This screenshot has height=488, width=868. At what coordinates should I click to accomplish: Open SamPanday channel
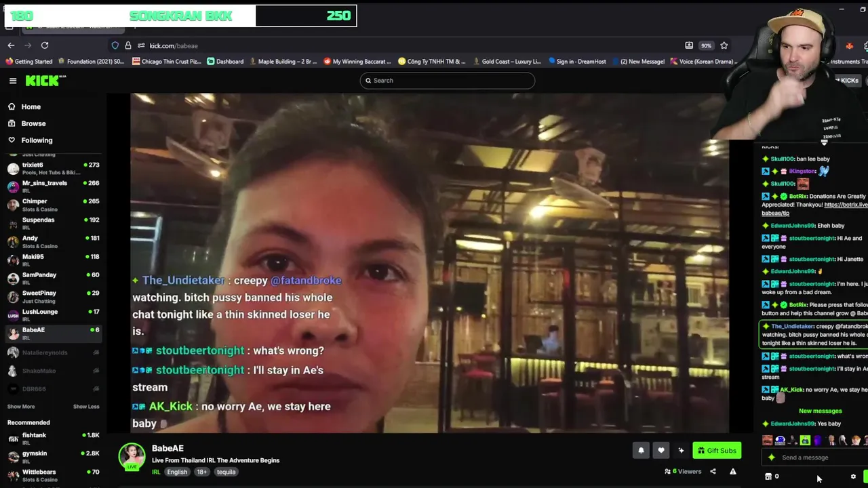pos(53,278)
